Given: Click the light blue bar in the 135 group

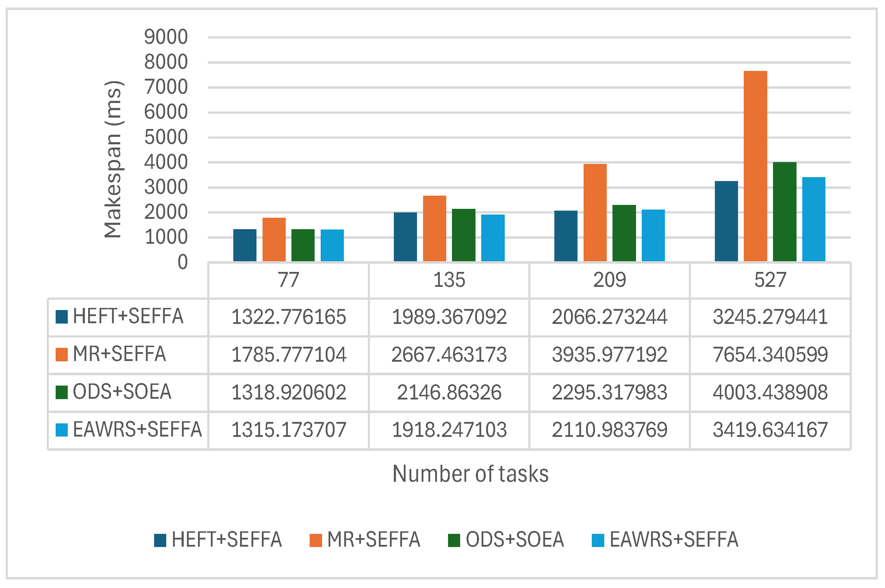Looking at the screenshot, I should click(493, 237).
